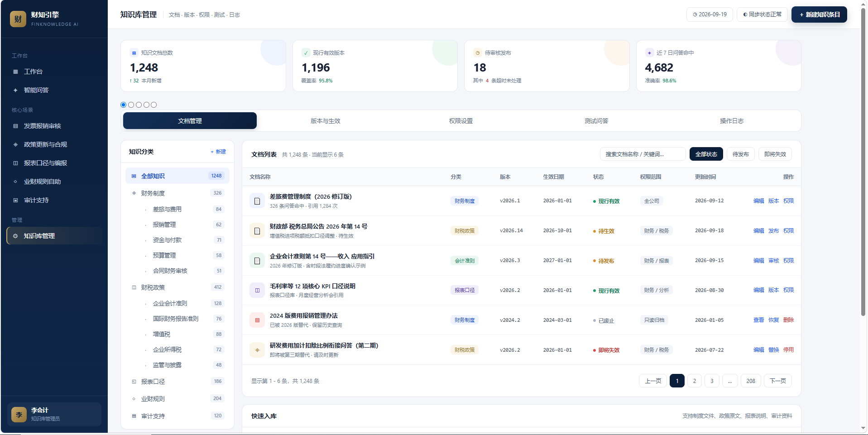Expand the 报表口径 category

click(x=177, y=382)
